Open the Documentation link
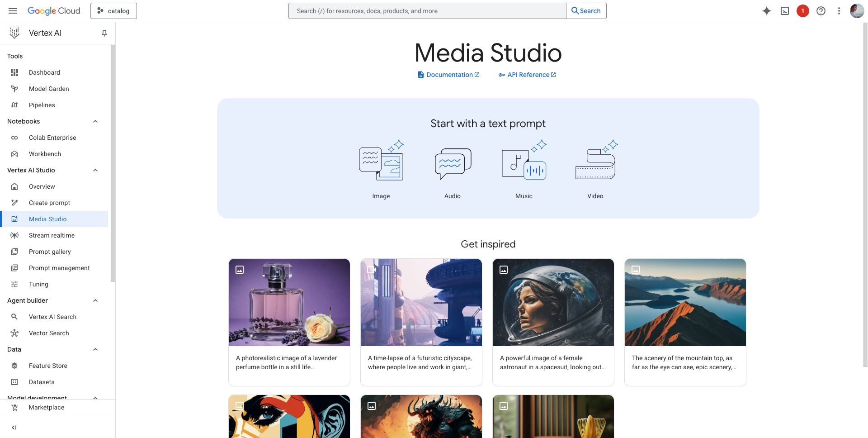 pyautogui.click(x=448, y=75)
